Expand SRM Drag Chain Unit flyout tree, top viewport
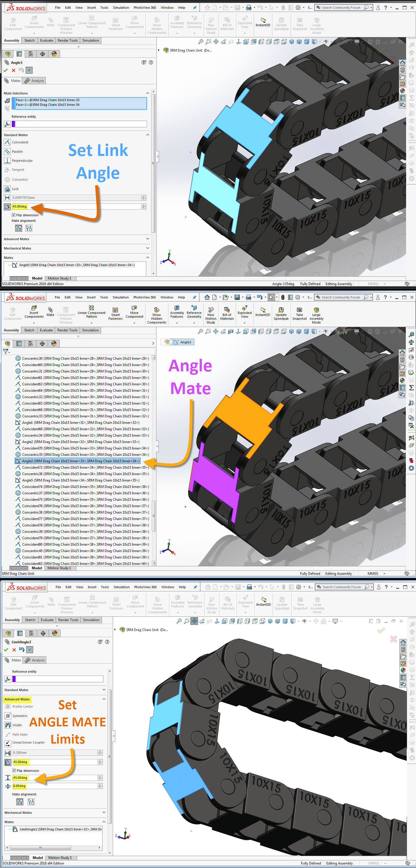This screenshot has width=416, height=868. (x=159, y=50)
